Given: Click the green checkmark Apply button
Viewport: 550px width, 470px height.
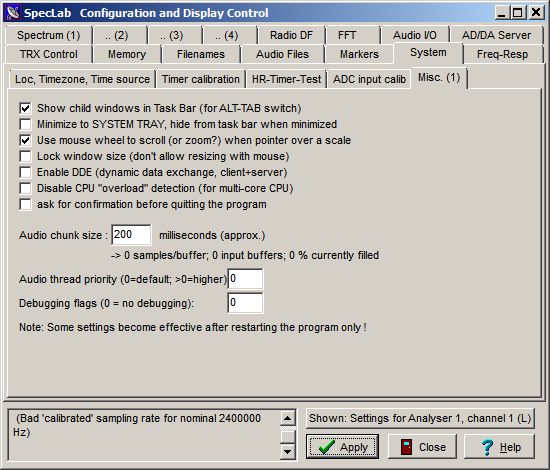Looking at the screenshot, I should point(342,446).
